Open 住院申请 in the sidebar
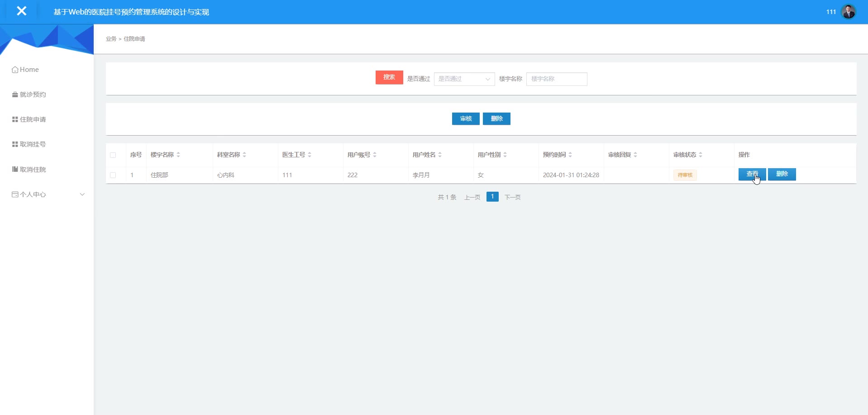This screenshot has width=868, height=415. click(29, 119)
